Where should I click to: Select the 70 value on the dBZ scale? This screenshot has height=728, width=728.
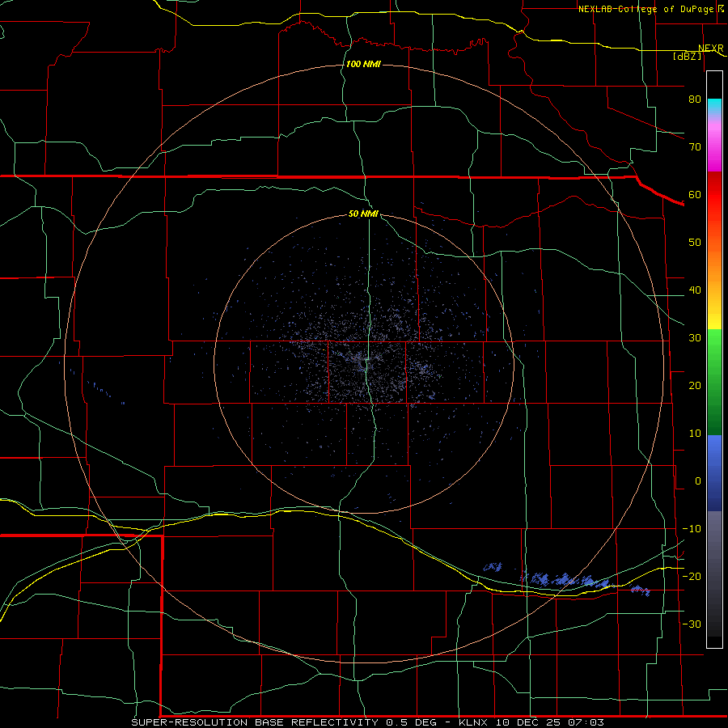pyautogui.click(x=695, y=146)
